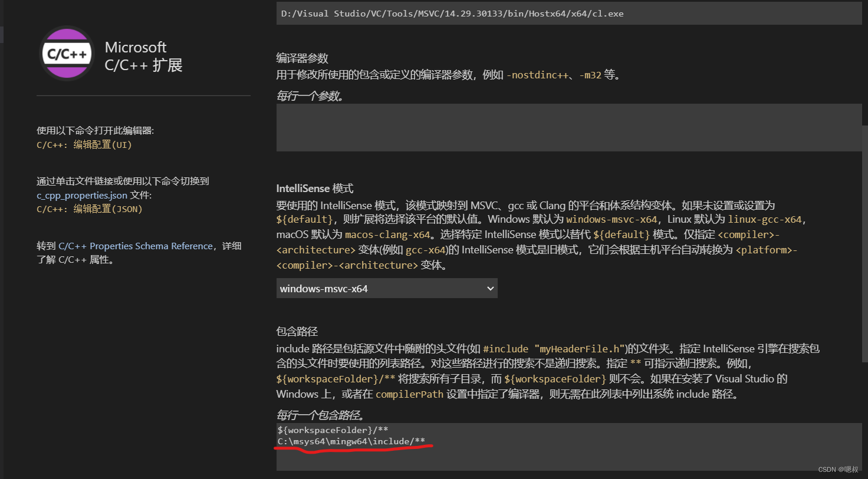Viewport: 868px width, 479px height.
Task: Click the C:\msys64\mingw64\include/** path line
Action: pos(351,441)
